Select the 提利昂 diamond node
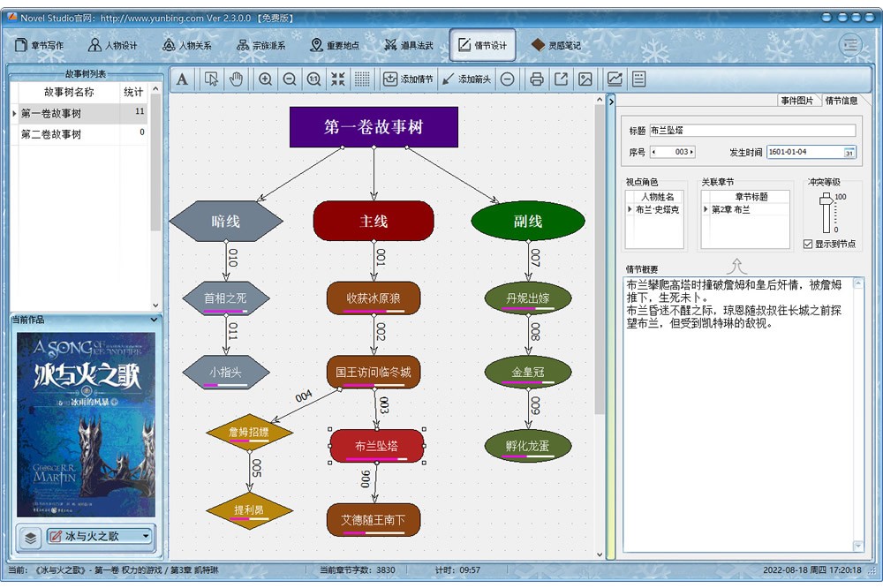This screenshot has width=883, height=588. point(250,510)
